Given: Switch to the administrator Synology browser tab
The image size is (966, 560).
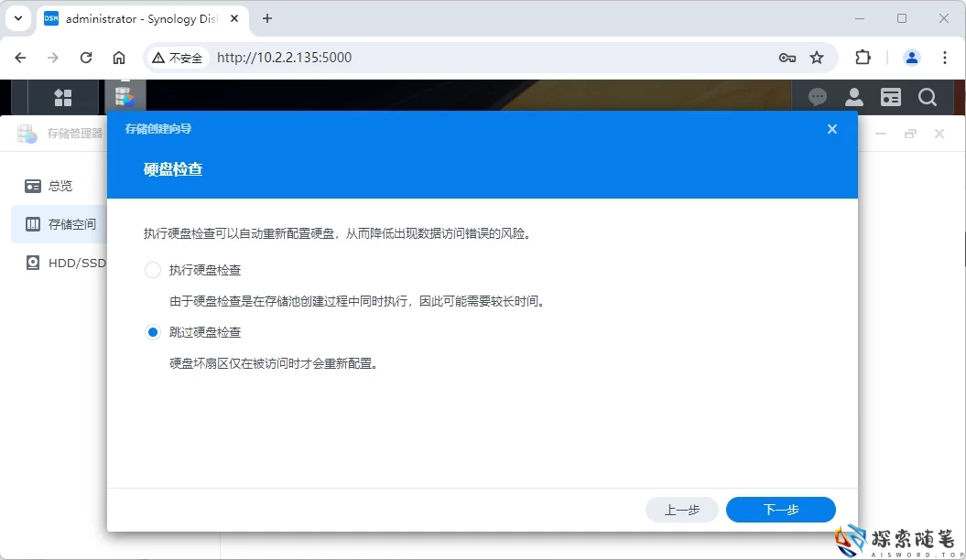Looking at the screenshot, I should [x=137, y=18].
